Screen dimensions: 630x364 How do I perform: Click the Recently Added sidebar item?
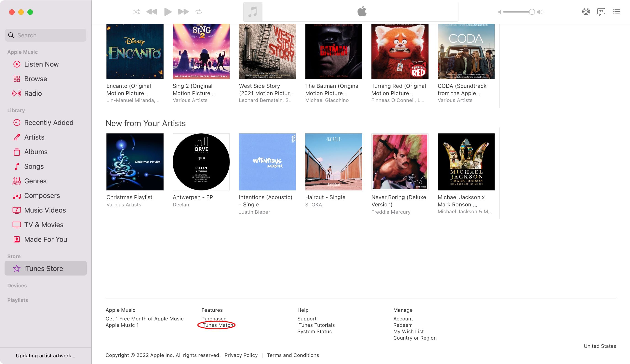(49, 122)
